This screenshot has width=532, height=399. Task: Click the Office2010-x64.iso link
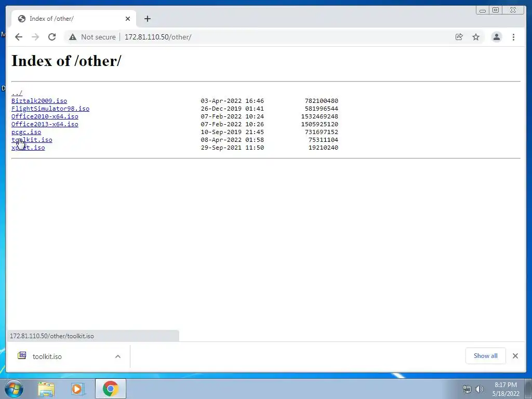(45, 116)
